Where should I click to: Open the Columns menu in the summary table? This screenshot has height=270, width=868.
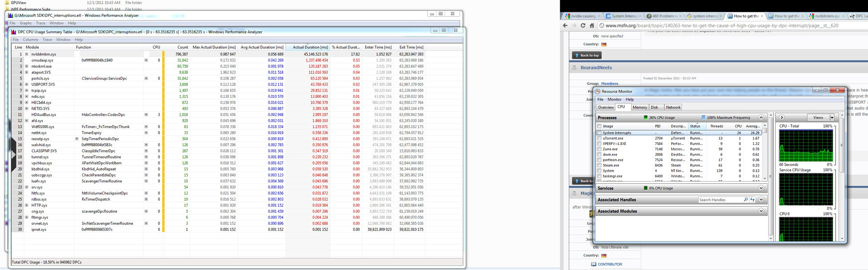(x=30, y=40)
